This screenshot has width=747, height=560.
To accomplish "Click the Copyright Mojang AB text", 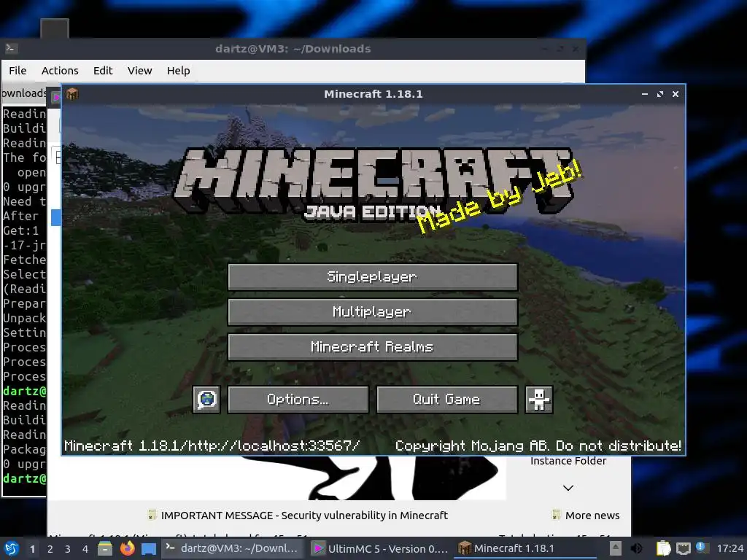I will coord(538,446).
